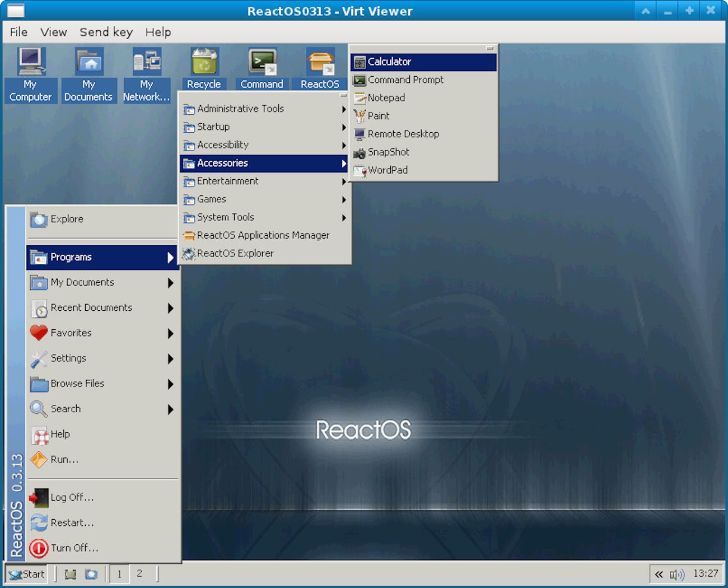Image resolution: width=728 pixels, height=588 pixels.
Task: Click the Favorites heart icon
Action: coord(39,333)
